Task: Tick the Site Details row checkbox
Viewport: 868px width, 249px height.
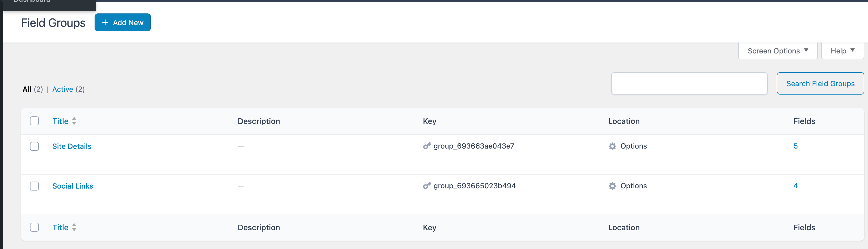Action: click(34, 146)
